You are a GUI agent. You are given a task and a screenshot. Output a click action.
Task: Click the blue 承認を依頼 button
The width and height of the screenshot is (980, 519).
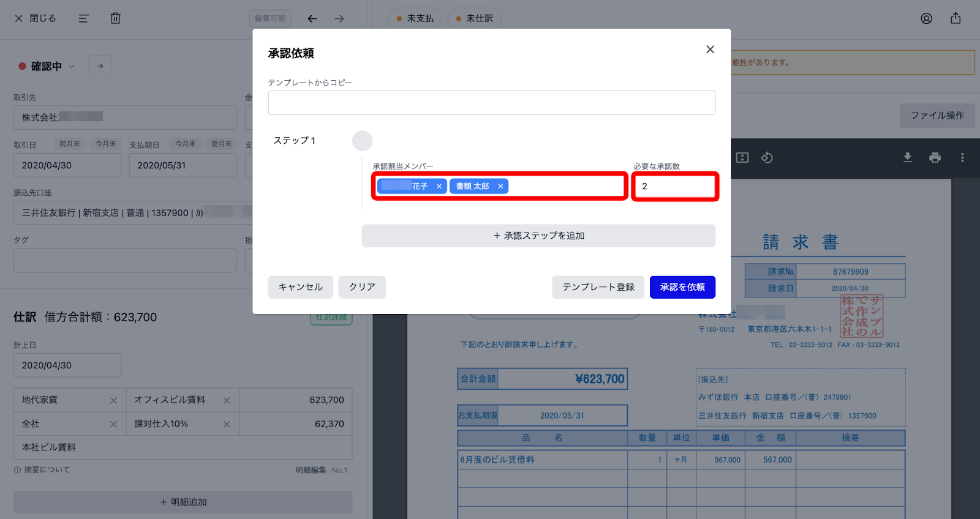682,287
